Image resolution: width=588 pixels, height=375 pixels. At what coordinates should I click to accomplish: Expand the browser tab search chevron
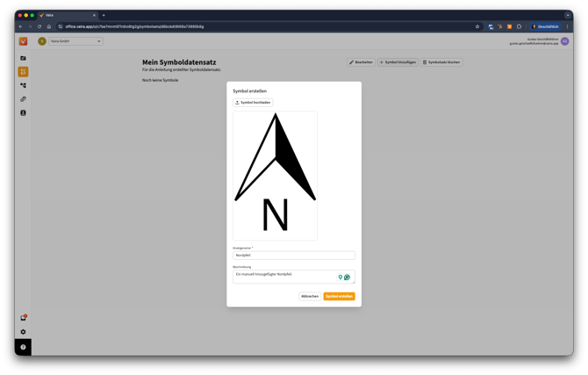point(568,15)
